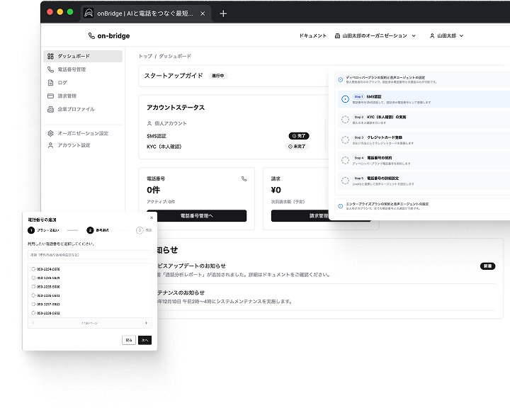Viewport: 510px width, 420px height.
Task: Click the on-bridge phone logo icon
Action: [x=91, y=35]
